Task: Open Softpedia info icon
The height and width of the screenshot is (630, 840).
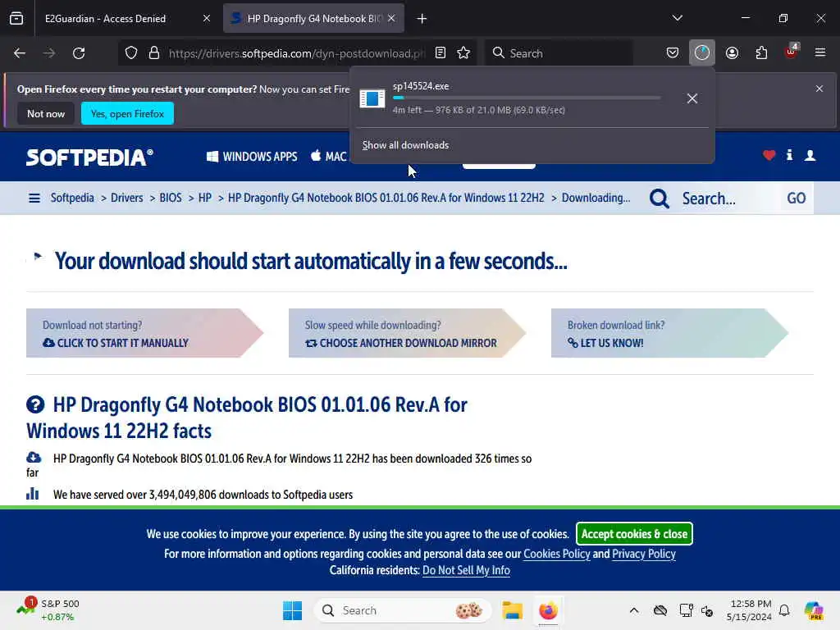Action: point(790,155)
